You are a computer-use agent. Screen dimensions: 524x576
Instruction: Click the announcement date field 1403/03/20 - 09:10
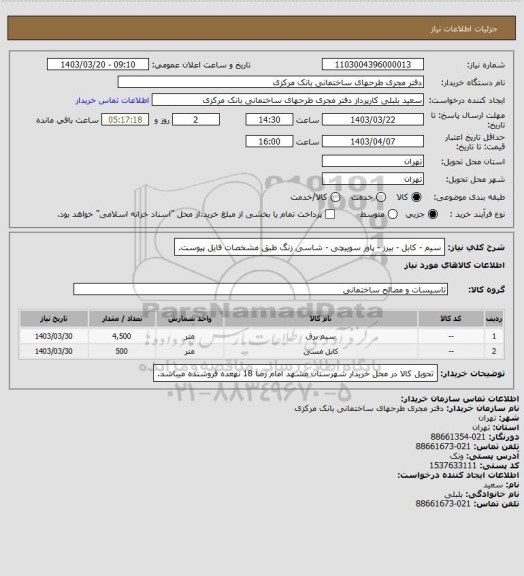click(98, 64)
